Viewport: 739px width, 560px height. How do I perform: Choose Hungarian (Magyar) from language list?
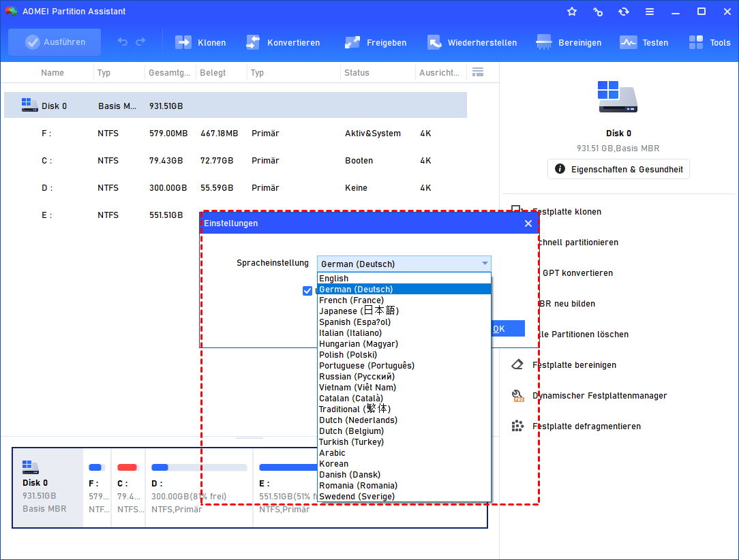click(404, 344)
